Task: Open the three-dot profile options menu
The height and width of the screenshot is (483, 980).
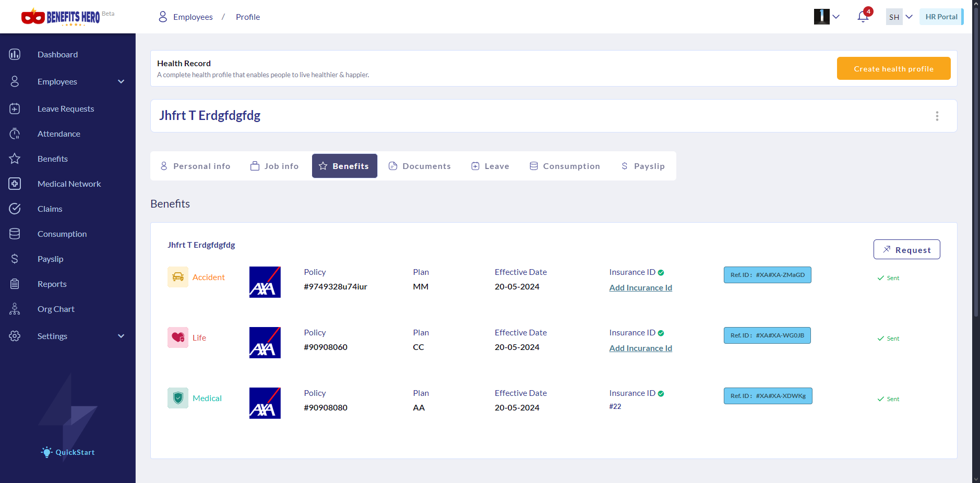Action: click(937, 116)
